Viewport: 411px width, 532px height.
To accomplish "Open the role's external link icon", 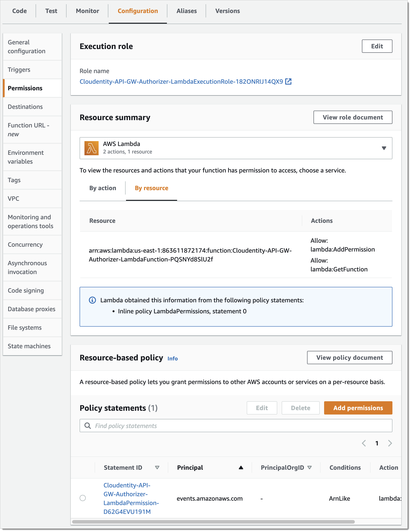I will pos(288,81).
